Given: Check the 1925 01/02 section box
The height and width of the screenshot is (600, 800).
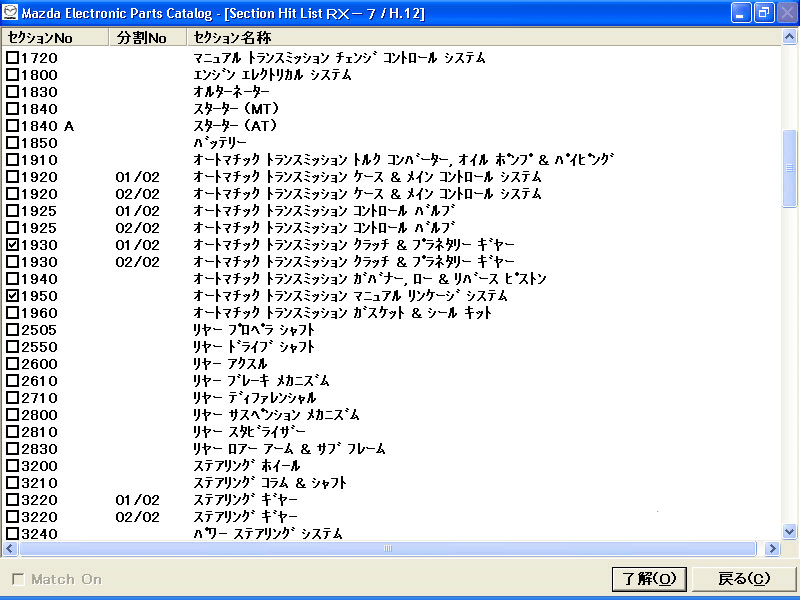Looking at the screenshot, I should point(12,211).
